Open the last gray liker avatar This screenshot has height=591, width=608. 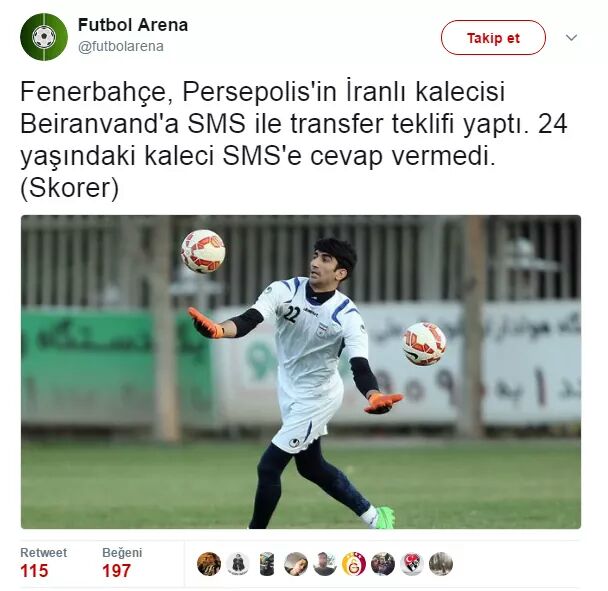click(x=441, y=563)
